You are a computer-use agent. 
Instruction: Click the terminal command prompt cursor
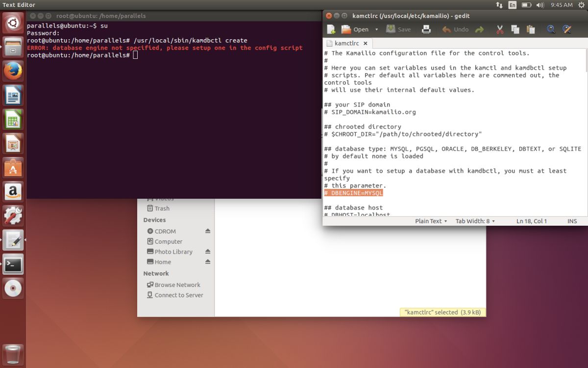pos(136,55)
